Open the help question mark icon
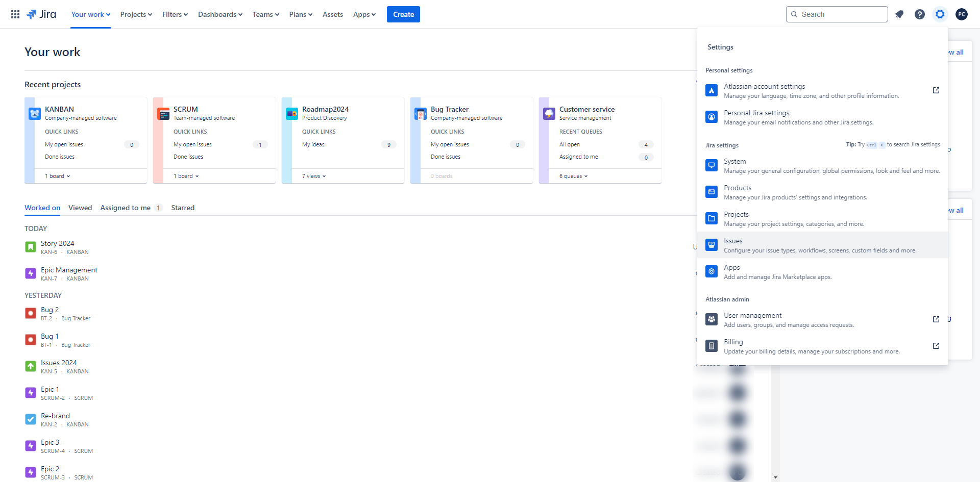The image size is (980, 482). 920,14
